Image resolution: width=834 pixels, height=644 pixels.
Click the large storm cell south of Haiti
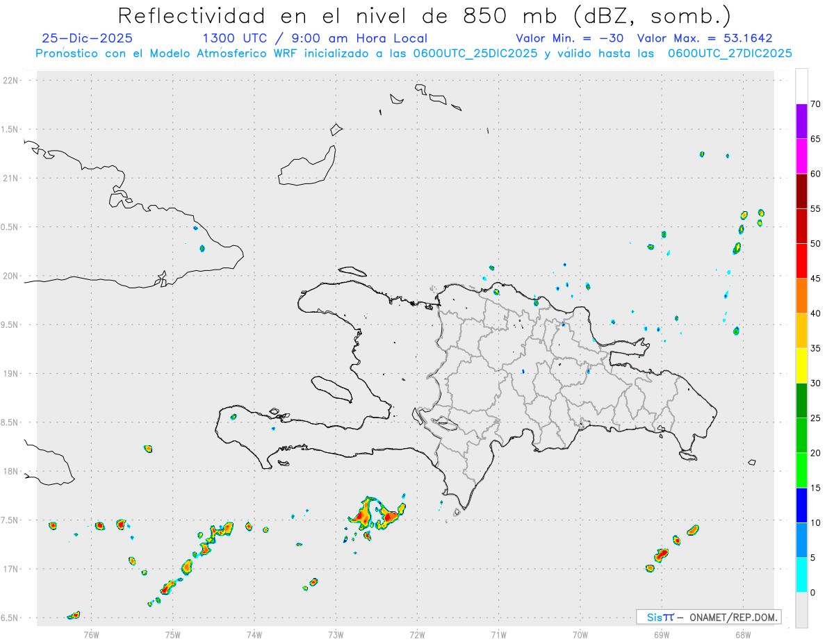click(x=375, y=514)
